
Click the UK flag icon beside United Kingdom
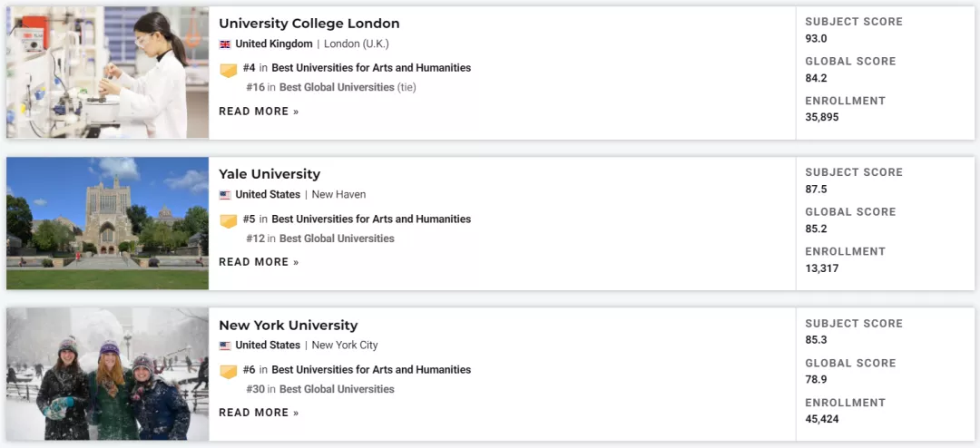click(x=225, y=44)
